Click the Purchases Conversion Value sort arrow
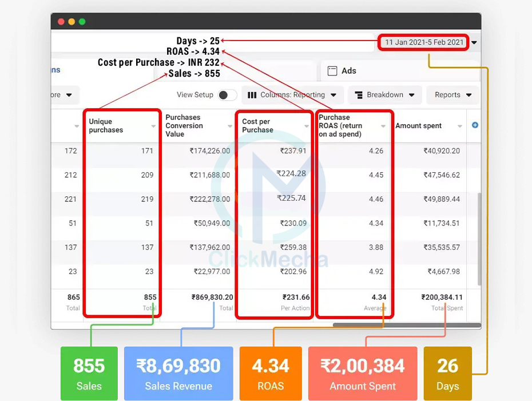This screenshot has width=532, height=401. [230, 126]
